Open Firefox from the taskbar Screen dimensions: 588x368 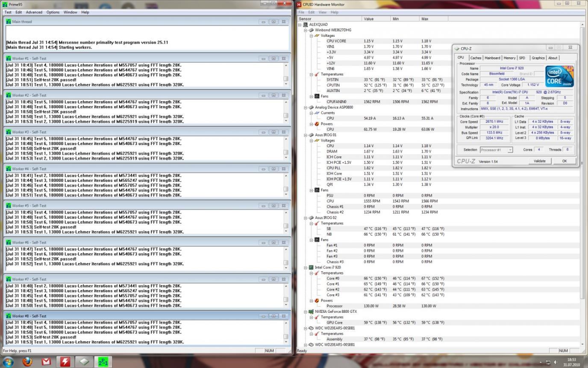[x=27, y=362]
